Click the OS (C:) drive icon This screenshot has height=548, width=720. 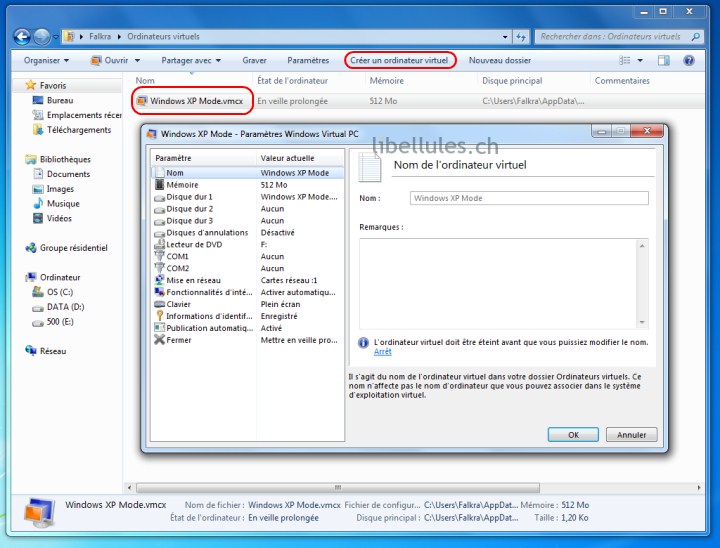(38, 292)
